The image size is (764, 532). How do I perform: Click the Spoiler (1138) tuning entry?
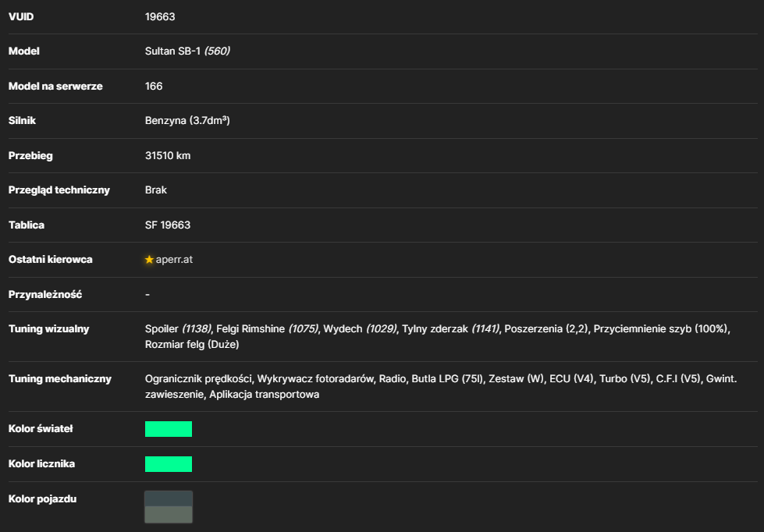point(178,329)
